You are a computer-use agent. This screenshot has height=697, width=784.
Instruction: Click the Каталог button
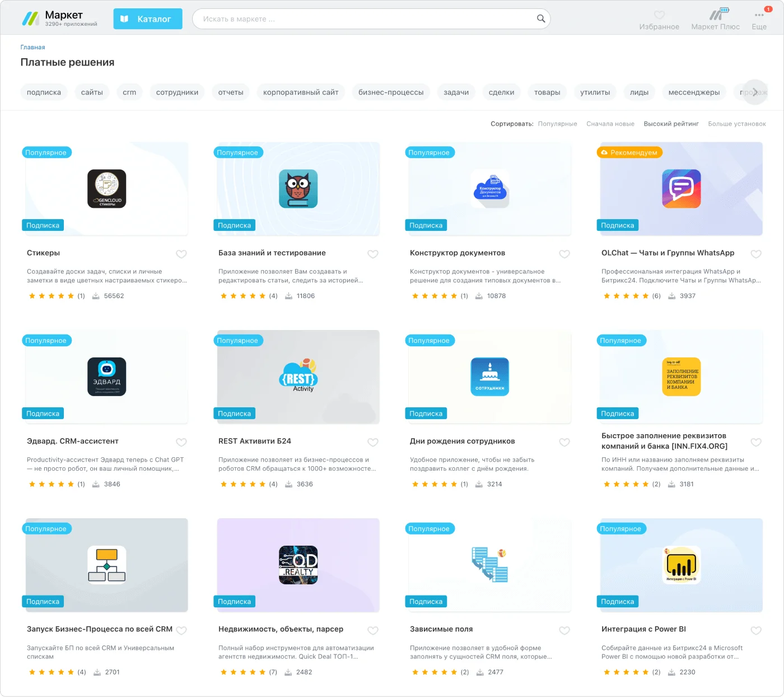tap(148, 19)
